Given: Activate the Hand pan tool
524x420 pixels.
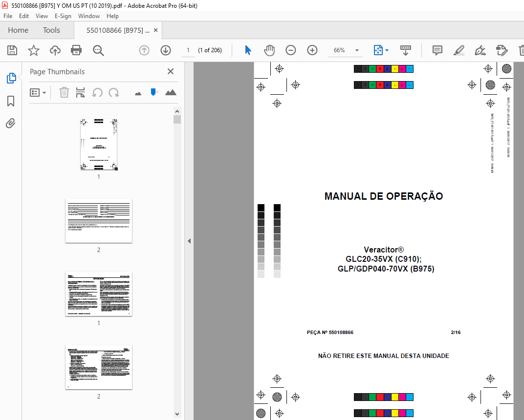Looking at the screenshot, I should [269, 50].
